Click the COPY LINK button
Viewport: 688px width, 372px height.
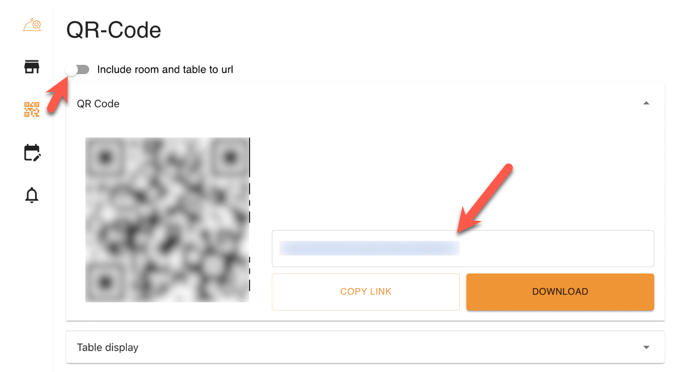coord(366,292)
